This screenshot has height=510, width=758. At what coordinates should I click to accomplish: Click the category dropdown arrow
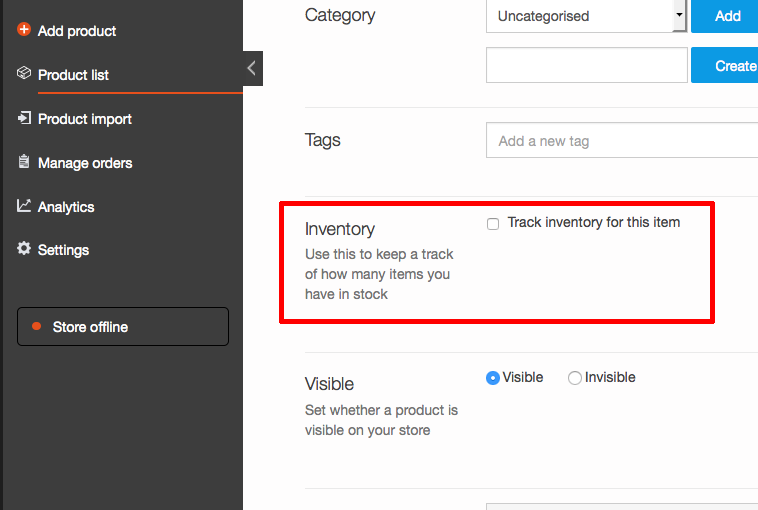pos(679,15)
